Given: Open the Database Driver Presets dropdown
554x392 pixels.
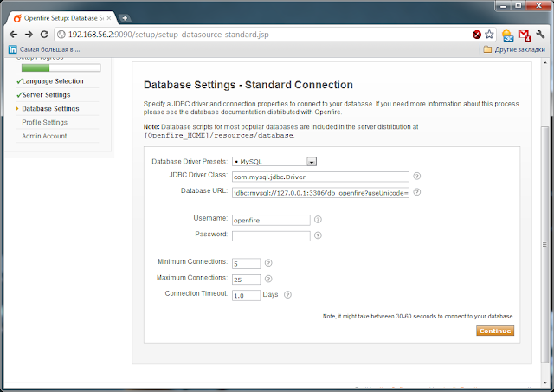Looking at the screenshot, I should (274, 162).
